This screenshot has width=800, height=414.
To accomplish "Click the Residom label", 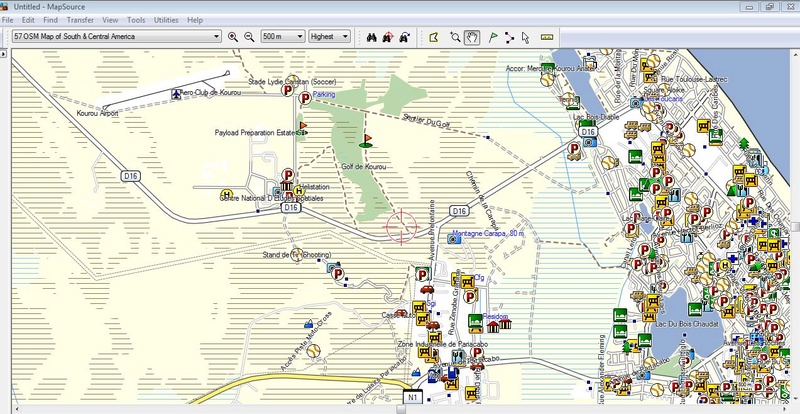I will [495, 316].
